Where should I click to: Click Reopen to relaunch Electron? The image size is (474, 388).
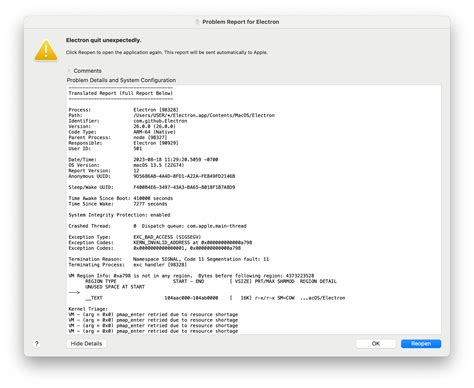click(421, 344)
